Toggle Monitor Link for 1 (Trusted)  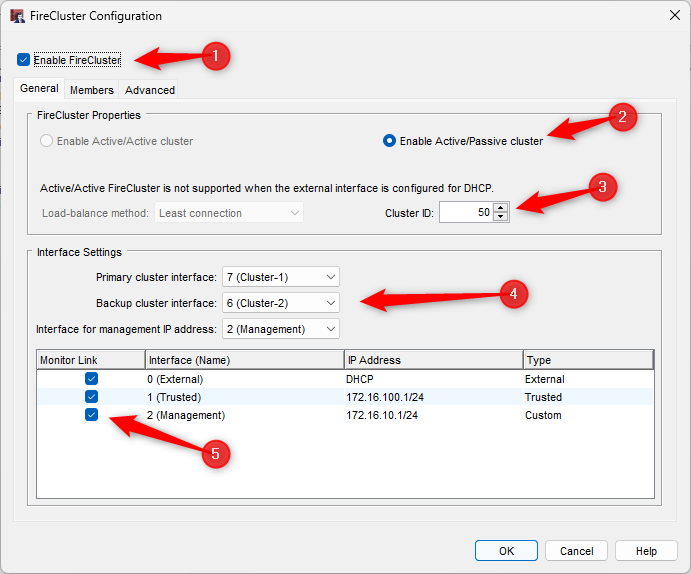pyautogui.click(x=91, y=397)
